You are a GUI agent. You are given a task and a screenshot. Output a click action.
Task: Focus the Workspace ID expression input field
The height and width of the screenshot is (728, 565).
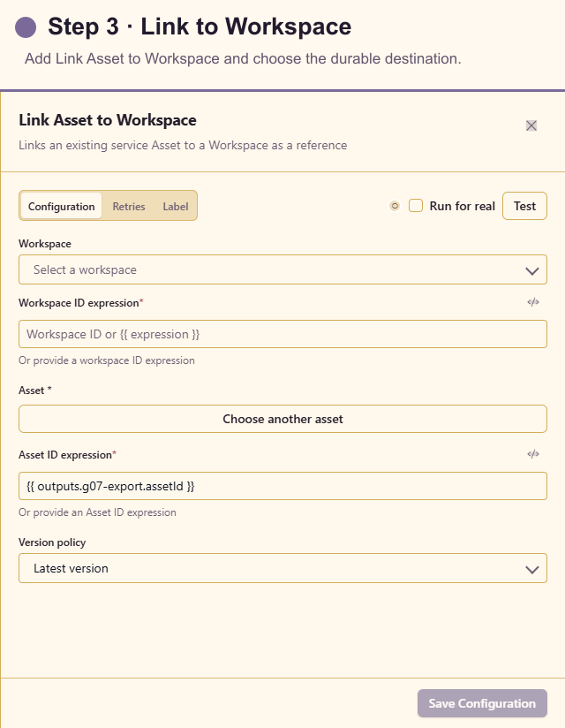pos(283,334)
